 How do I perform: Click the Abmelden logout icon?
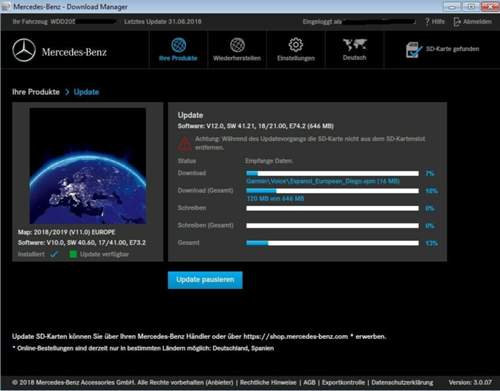[x=457, y=22]
